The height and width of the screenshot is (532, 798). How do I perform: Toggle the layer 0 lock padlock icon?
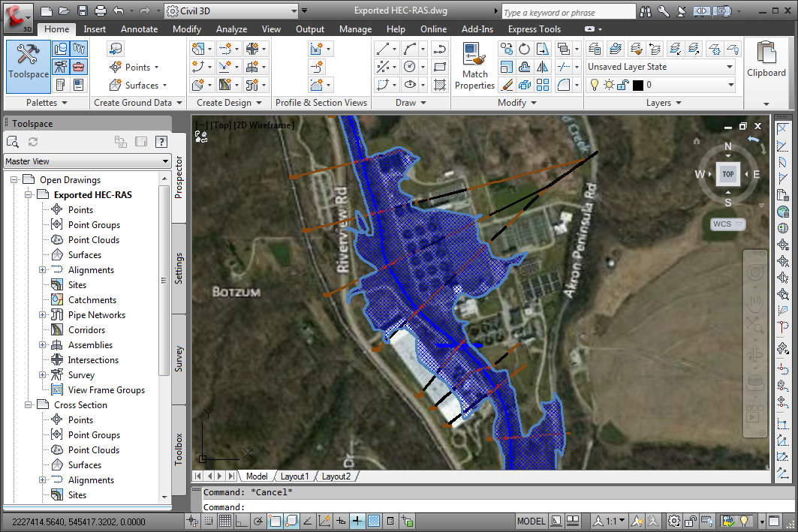coord(623,85)
